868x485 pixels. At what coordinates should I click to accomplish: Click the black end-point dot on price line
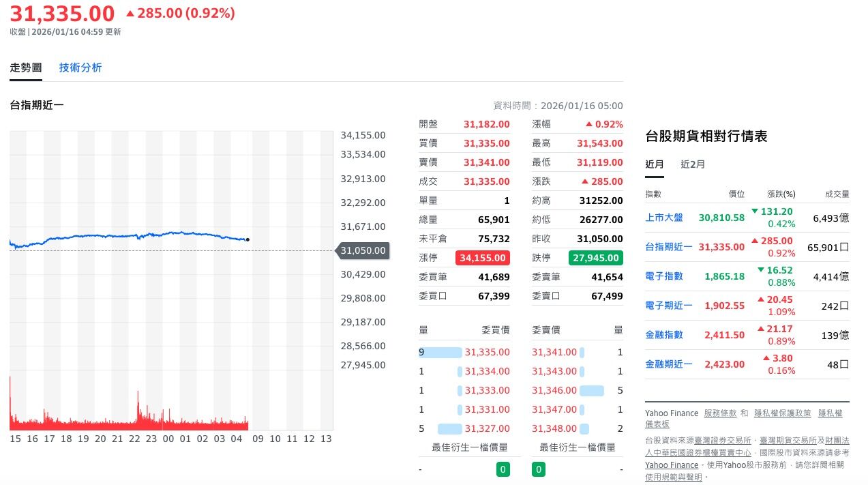click(x=247, y=239)
